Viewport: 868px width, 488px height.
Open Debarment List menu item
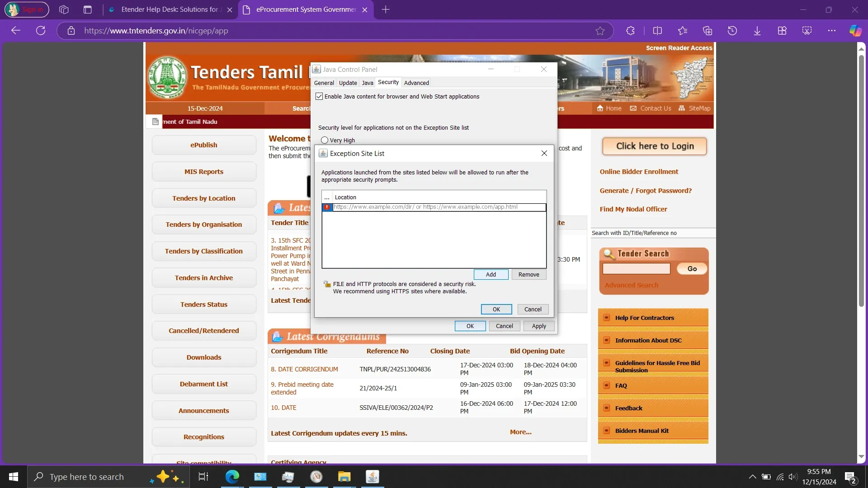pos(204,384)
